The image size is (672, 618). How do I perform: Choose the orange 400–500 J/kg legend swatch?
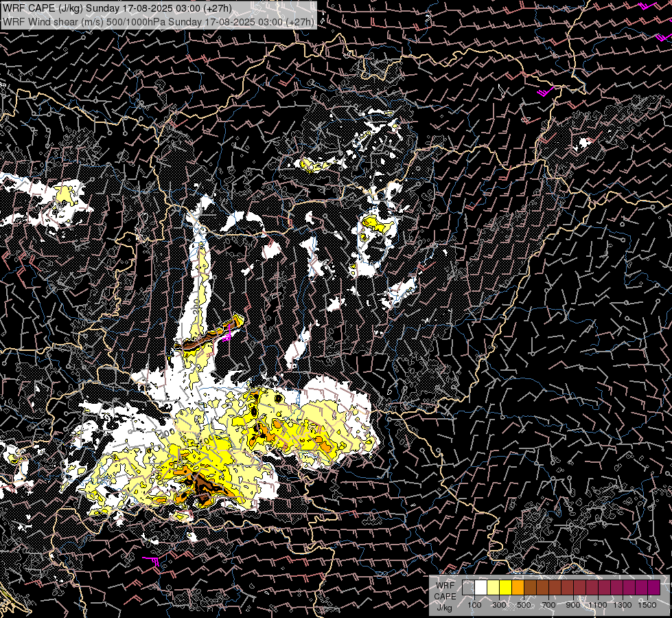coord(518,587)
